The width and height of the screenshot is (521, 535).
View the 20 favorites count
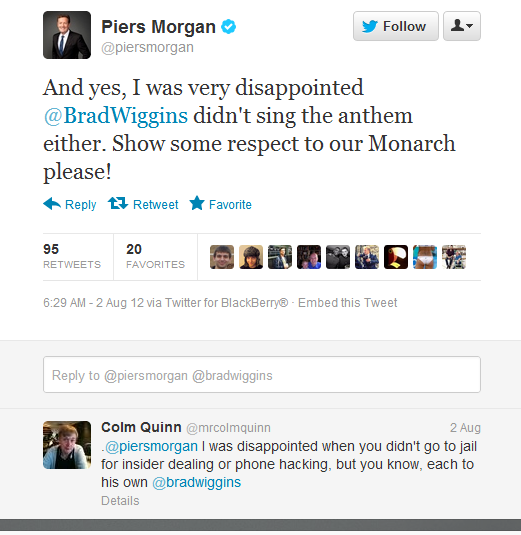(x=155, y=256)
